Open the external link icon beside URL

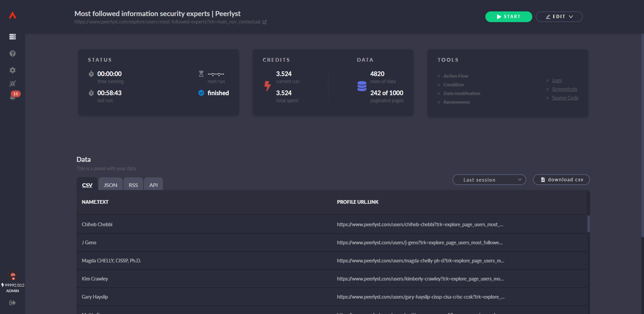265,22
